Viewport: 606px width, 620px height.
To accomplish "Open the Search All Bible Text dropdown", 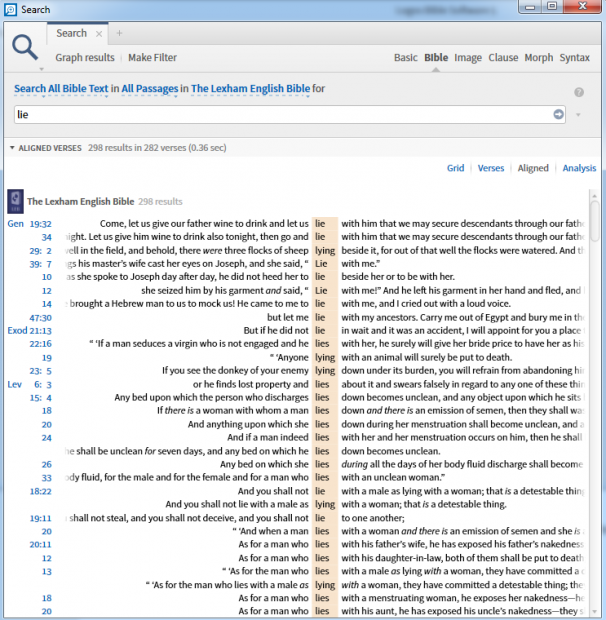I will click(61, 89).
